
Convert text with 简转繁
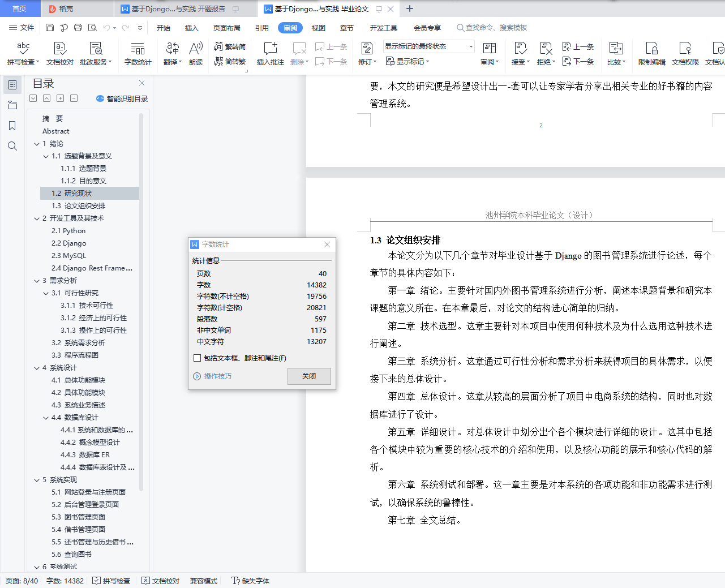tap(230, 61)
